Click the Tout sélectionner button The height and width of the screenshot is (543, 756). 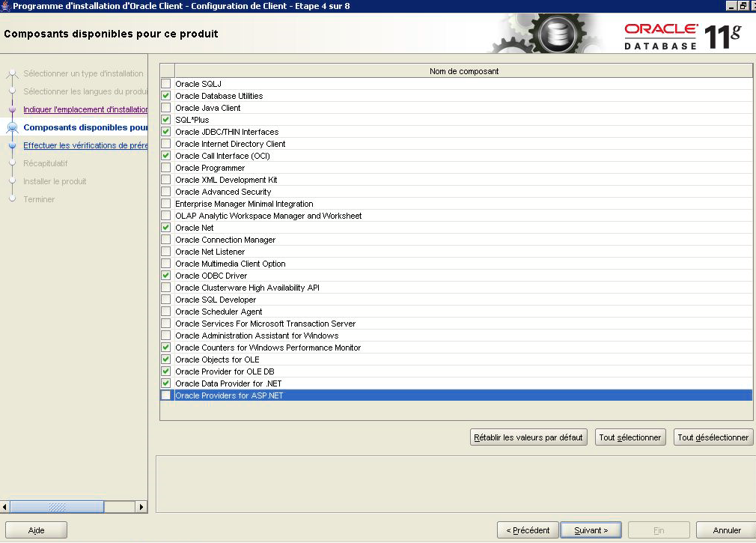[x=630, y=437]
